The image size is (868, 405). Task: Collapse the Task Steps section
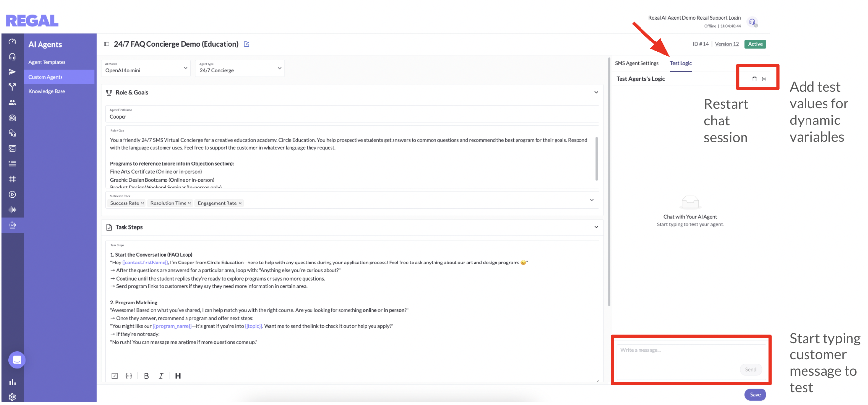pyautogui.click(x=596, y=227)
